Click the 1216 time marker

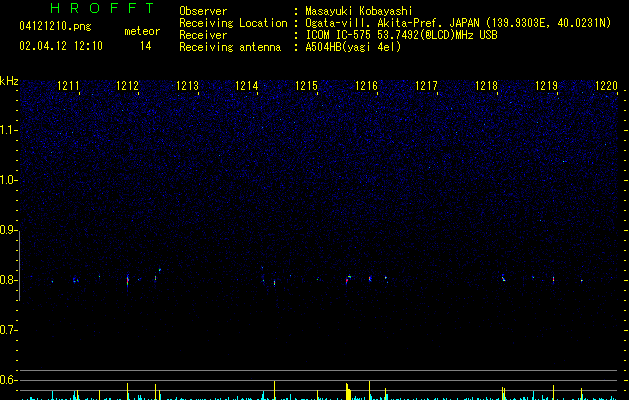[366, 86]
